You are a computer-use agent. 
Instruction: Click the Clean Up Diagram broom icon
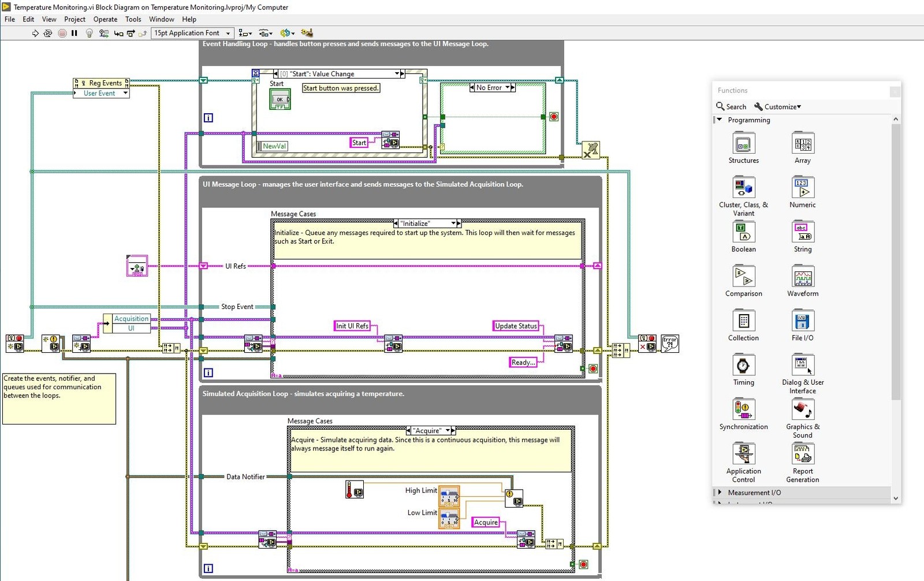(307, 33)
